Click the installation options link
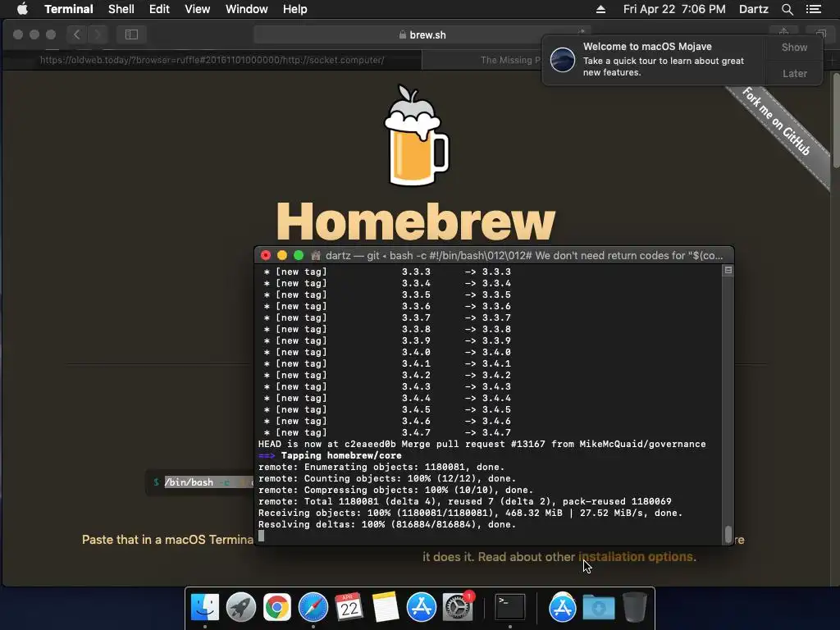This screenshot has width=840, height=630. coord(636,557)
